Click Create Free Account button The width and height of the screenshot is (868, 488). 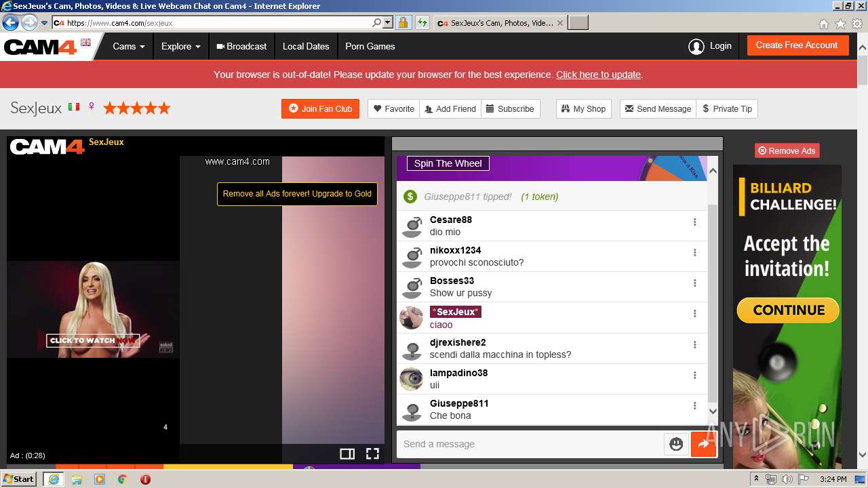(x=797, y=45)
